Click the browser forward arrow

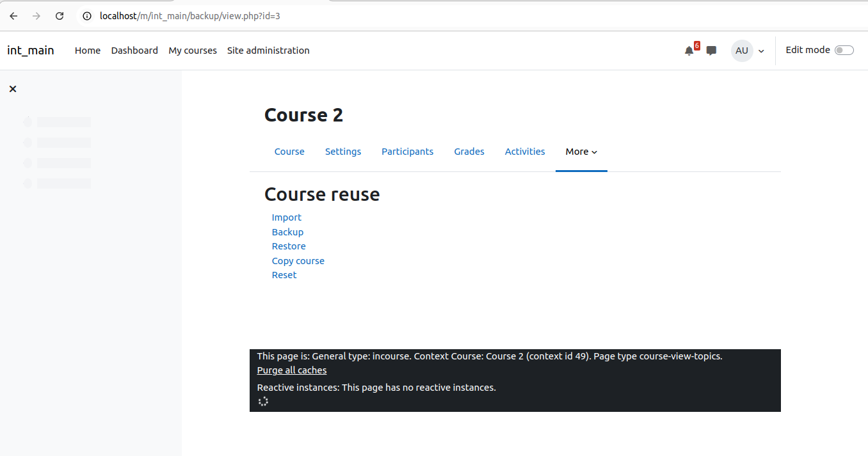[x=36, y=16]
